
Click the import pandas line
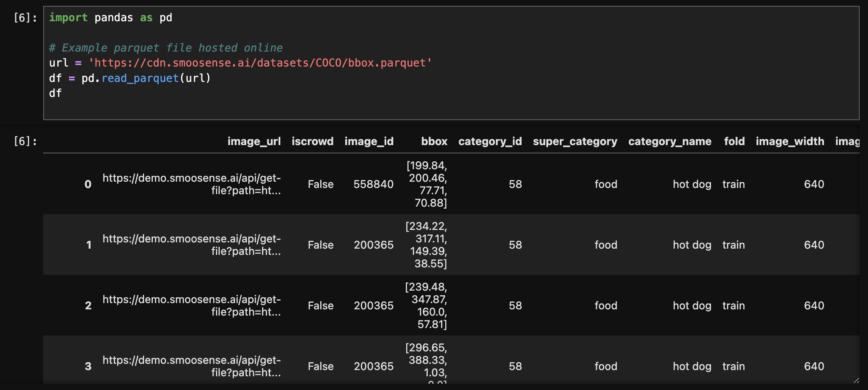[110, 18]
